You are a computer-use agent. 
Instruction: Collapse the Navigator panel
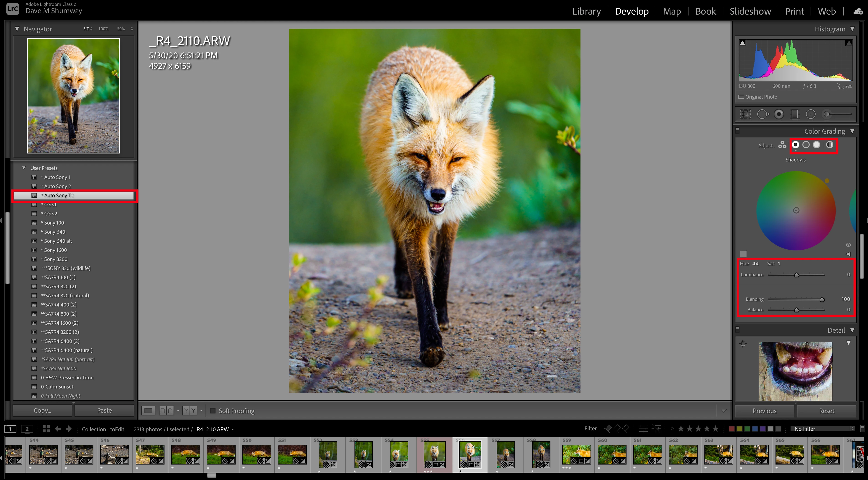pos(17,29)
